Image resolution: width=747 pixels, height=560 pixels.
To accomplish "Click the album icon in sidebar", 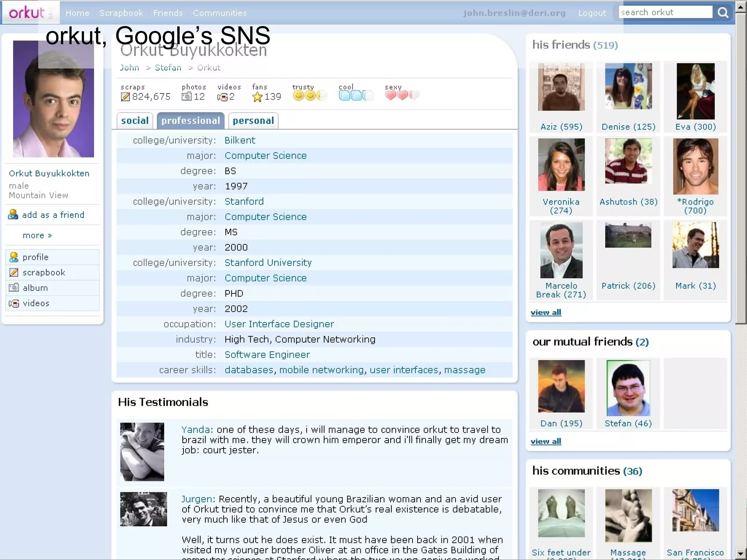I will 14,288.
